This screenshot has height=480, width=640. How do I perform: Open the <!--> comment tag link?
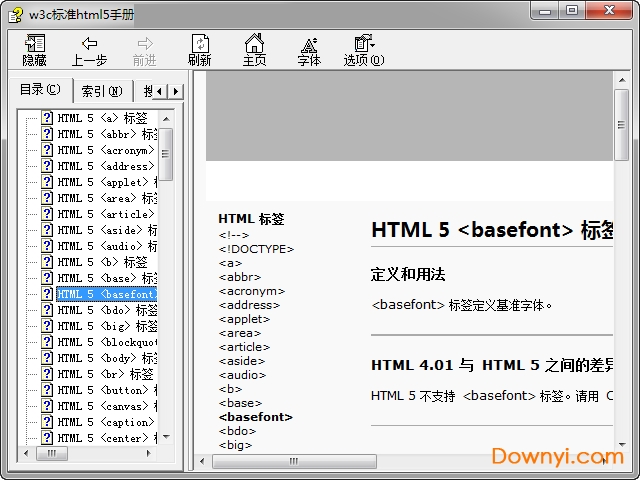point(234,235)
